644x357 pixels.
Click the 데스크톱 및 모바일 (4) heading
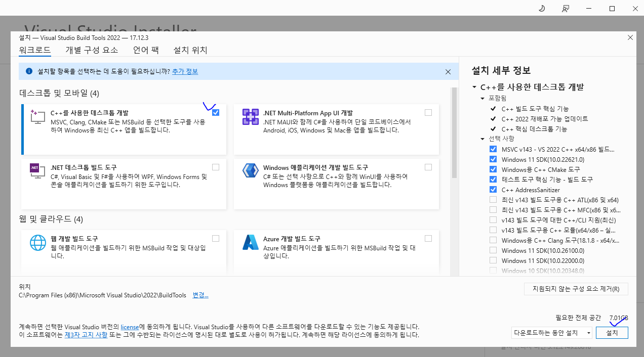59,93
